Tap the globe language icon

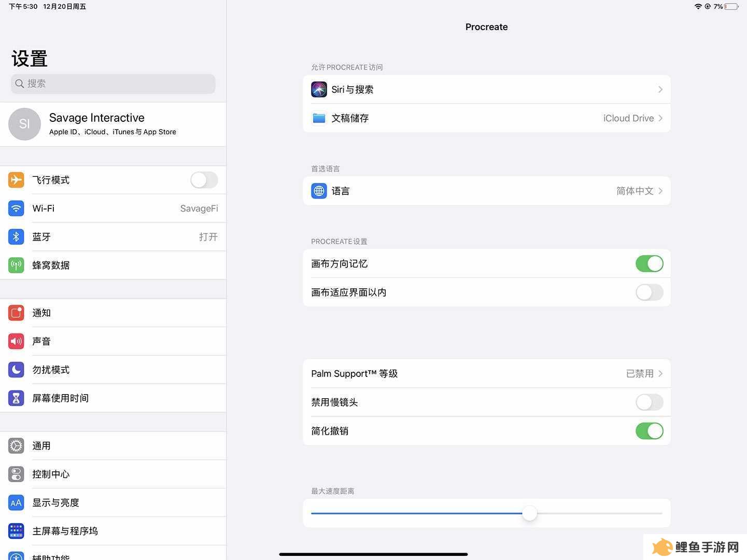click(x=319, y=191)
